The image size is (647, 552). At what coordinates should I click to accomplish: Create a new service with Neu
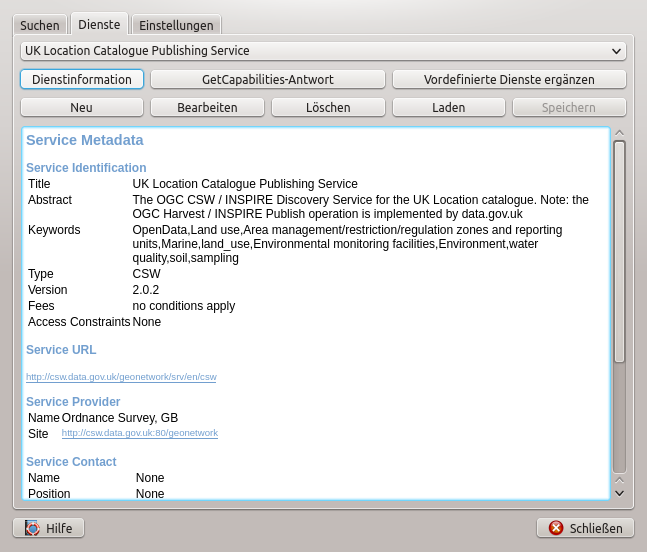pyautogui.click(x=82, y=107)
